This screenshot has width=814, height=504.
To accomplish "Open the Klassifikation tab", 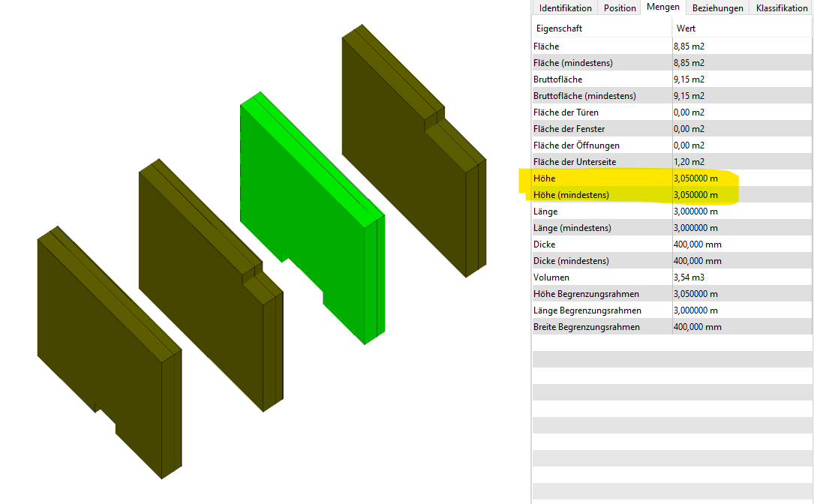I will [x=781, y=7].
